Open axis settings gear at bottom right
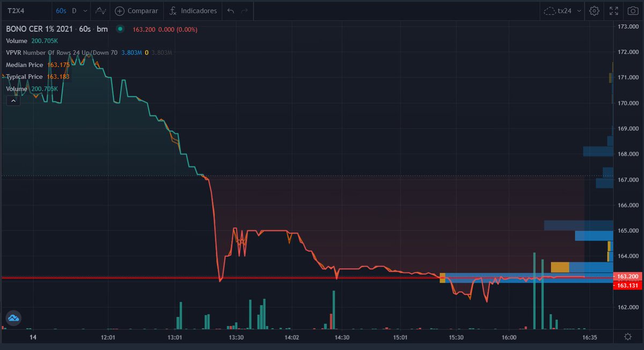 click(x=628, y=337)
